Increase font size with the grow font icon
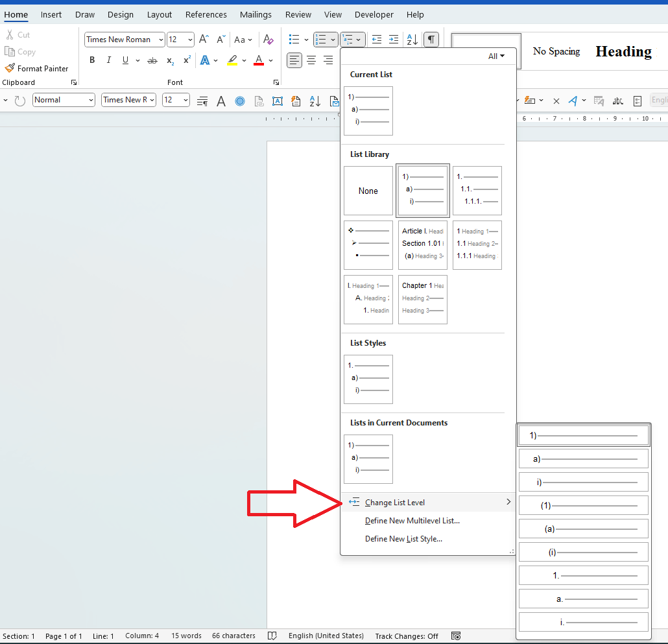The width and height of the screenshot is (668, 644). click(x=204, y=39)
